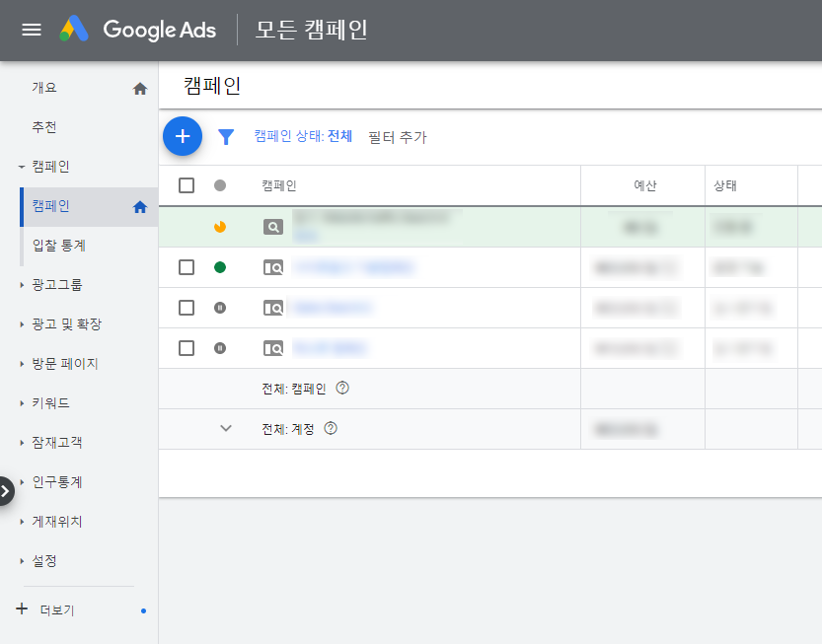Open 개요 in the sidebar
This screenshot has width=822, height=644.
[44, 88]
